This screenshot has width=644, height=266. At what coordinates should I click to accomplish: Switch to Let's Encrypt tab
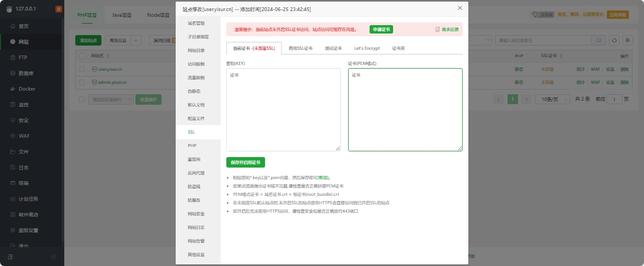pos(367,48)
